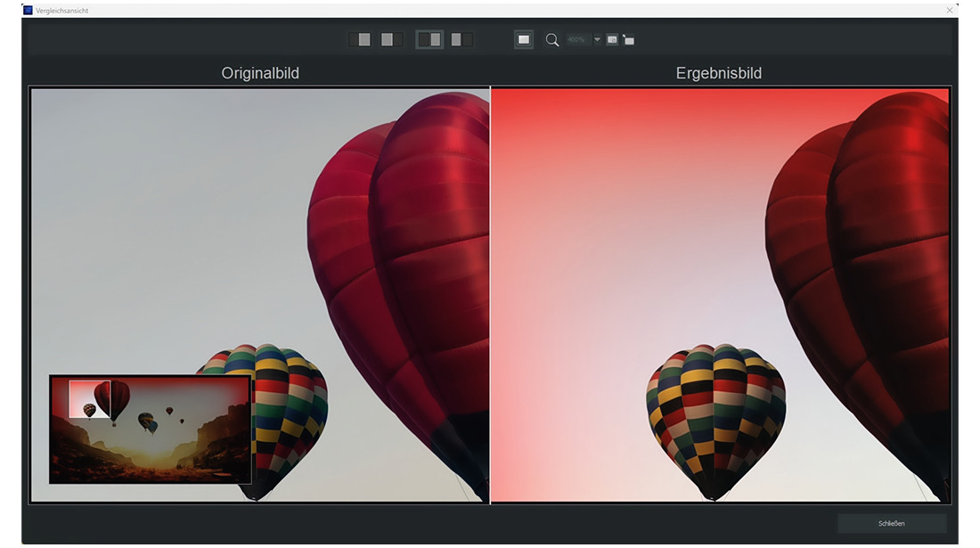
Task: Activate the highlighted side-by-side layout icon
Action: click(x=429, y=39)
